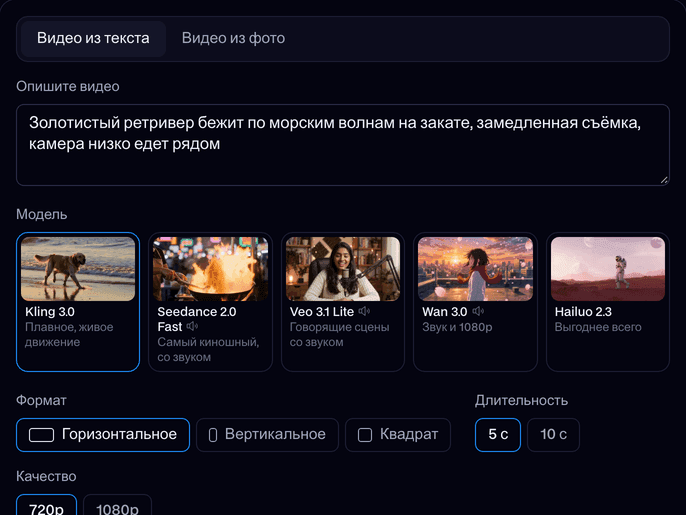The width and height of the screenshot is (686, 515).
Task: Pick the Veo 3.1 Lite model
Action: click(343, 302)
